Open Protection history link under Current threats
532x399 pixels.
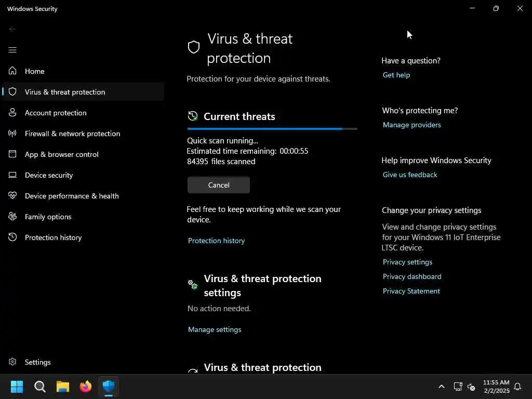pyautogui.click(x=216, y=241)
